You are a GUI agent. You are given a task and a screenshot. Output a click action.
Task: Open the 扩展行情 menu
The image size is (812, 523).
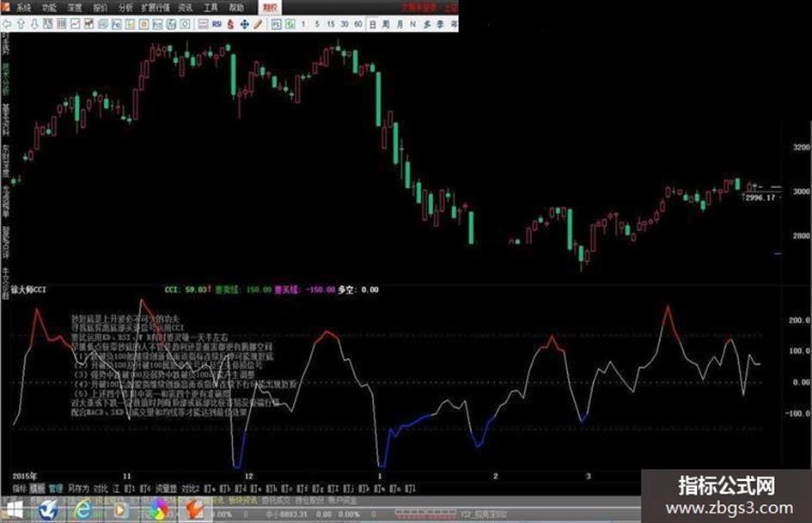click(156, 8)
